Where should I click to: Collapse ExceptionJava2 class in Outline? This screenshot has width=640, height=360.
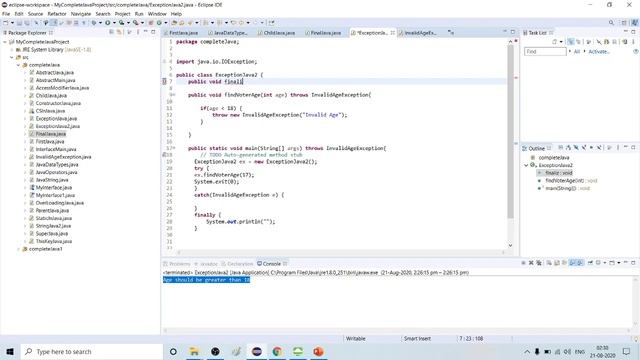tap(526, 165)
